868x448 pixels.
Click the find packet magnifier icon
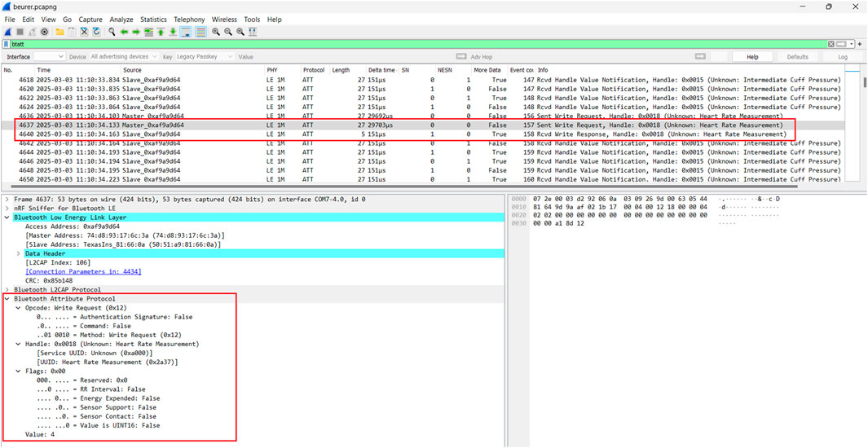[112, 32]
